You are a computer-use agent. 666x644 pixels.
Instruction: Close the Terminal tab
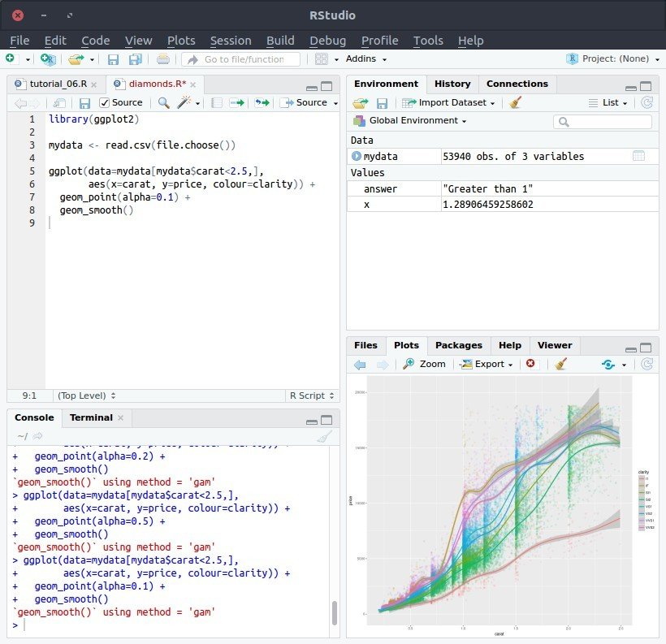point(121,418)
